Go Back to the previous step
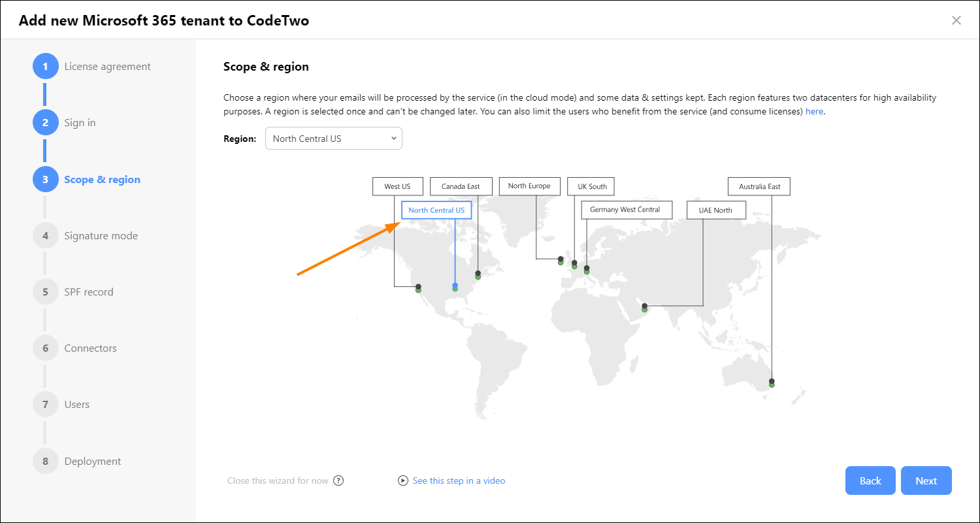This screenshot has height=523, width=980. pyautogui.click(x=870, y=481)
